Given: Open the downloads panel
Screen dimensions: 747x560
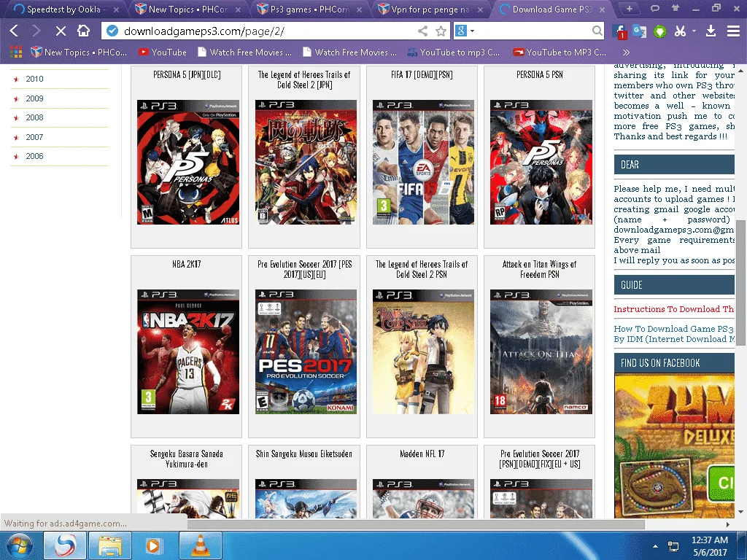Looking at the screenshot, I should (711, 31).
